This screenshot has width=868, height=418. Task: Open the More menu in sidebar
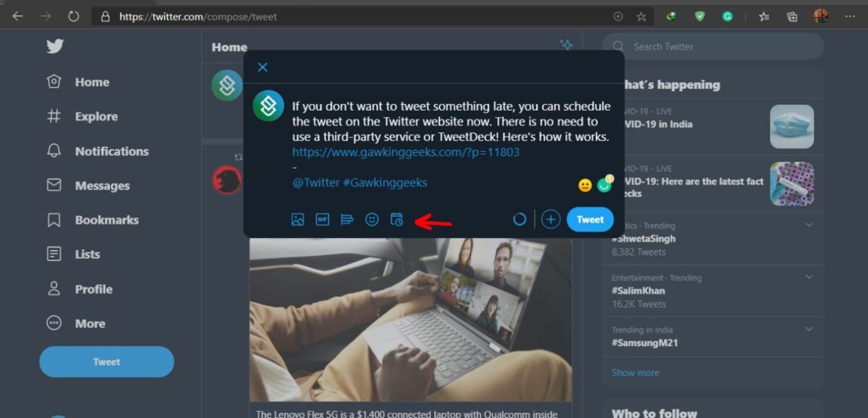click(75, 323)
